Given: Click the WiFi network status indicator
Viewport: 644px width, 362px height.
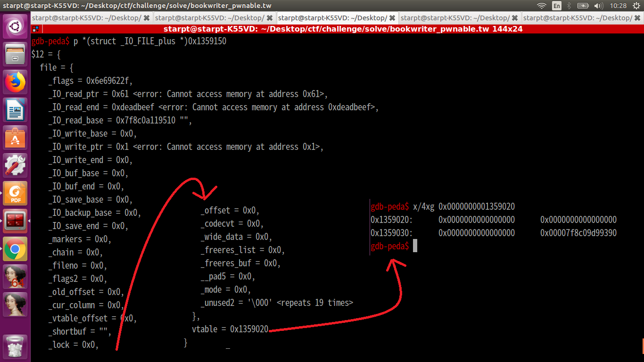Looking at the screenshot, I should pos(542,6).
